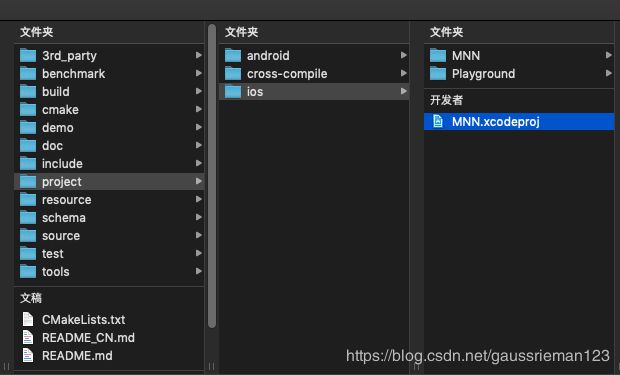This screenshot has width=620, height=375.
Task: Select the resource folder icon
Action: pyautogui.click(x=28, y=199)
